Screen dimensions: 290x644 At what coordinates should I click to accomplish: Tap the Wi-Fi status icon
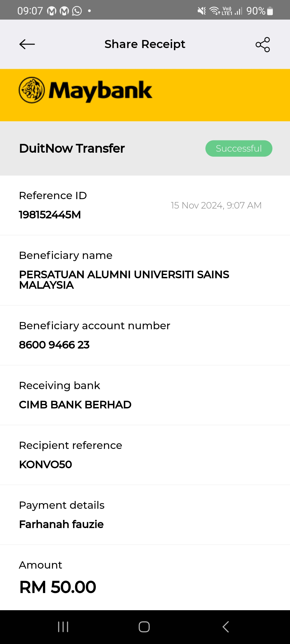pos(215,11)
